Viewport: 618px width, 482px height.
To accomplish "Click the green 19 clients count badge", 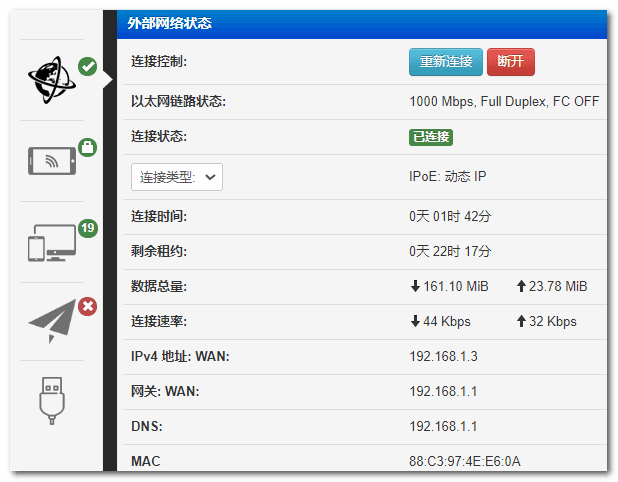I will pos(87,228).
